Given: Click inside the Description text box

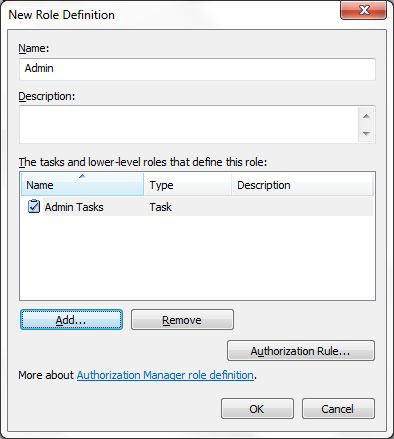Looking at the screenshot, I should 189,124.
